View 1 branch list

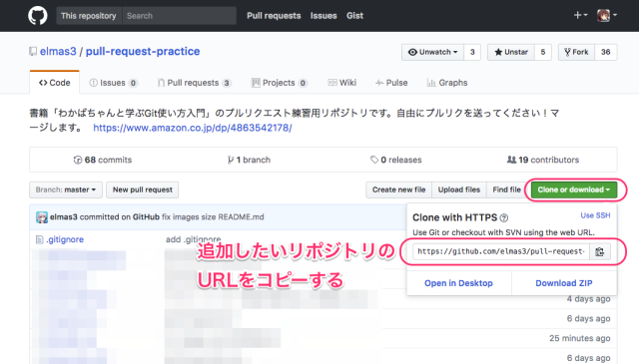[x=249, y=160]
